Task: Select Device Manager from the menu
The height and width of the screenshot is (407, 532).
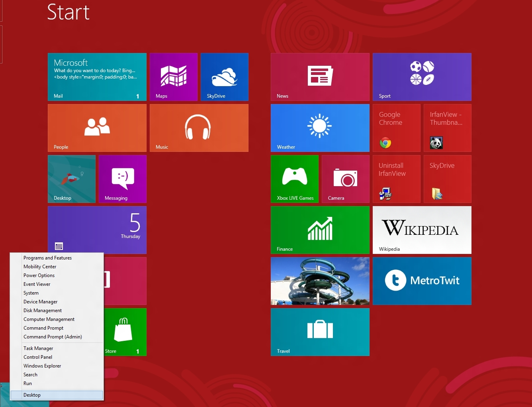Action: tap(40, 302)
